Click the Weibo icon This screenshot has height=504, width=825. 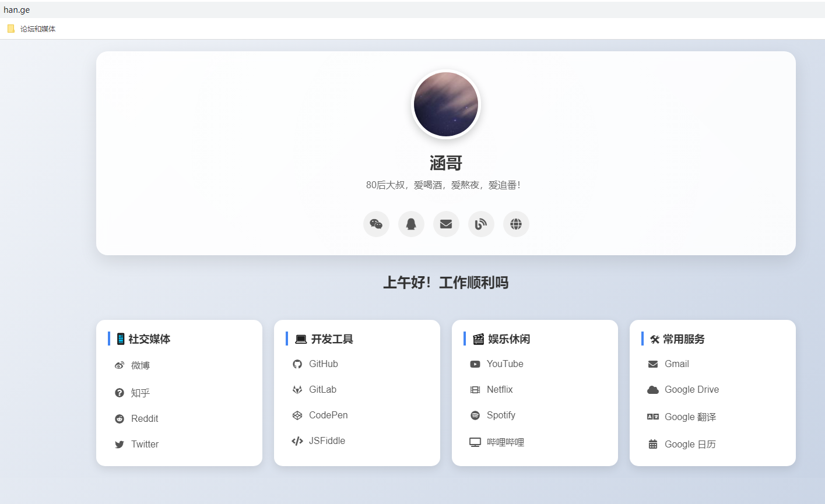pos(120,365)
